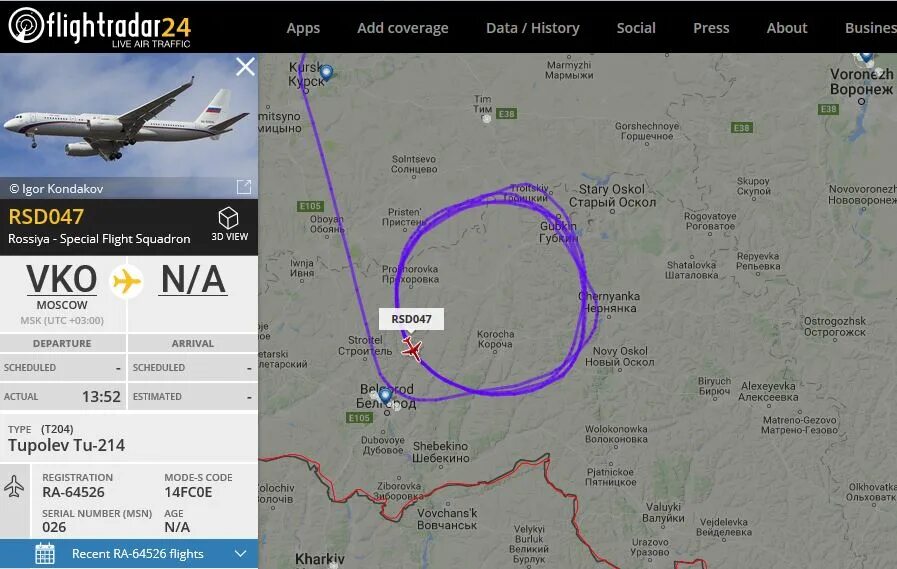Screen dimensions: 897x569
Task: Click the Flightradar24 radar logo
Action: (x=26, y=25)
